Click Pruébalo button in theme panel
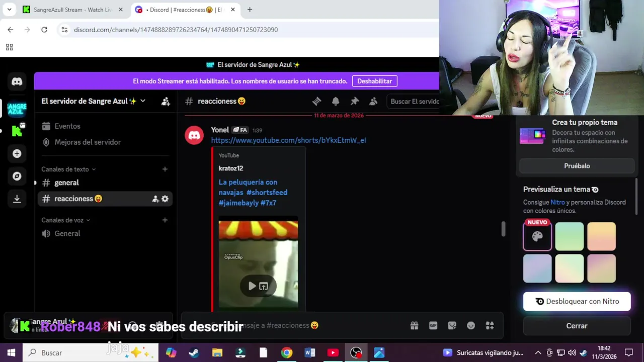 point(577,166)
